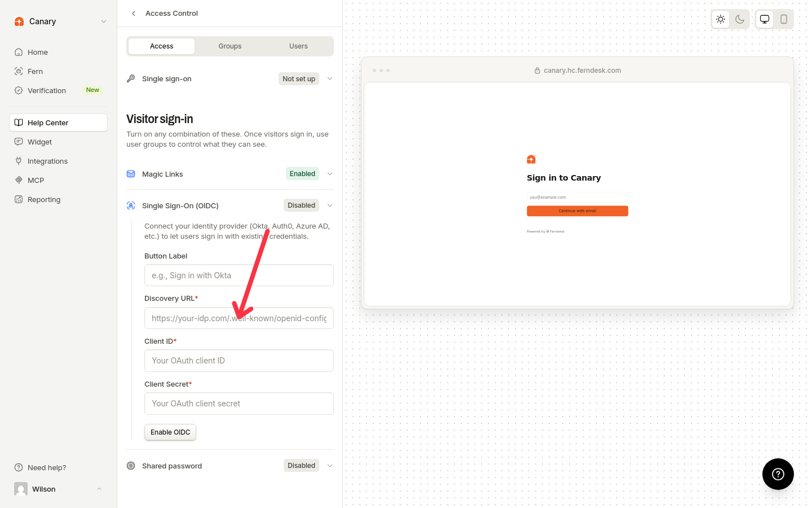Click the Fern icon in sidebar
812x508 pixels.
click(19, 71)
